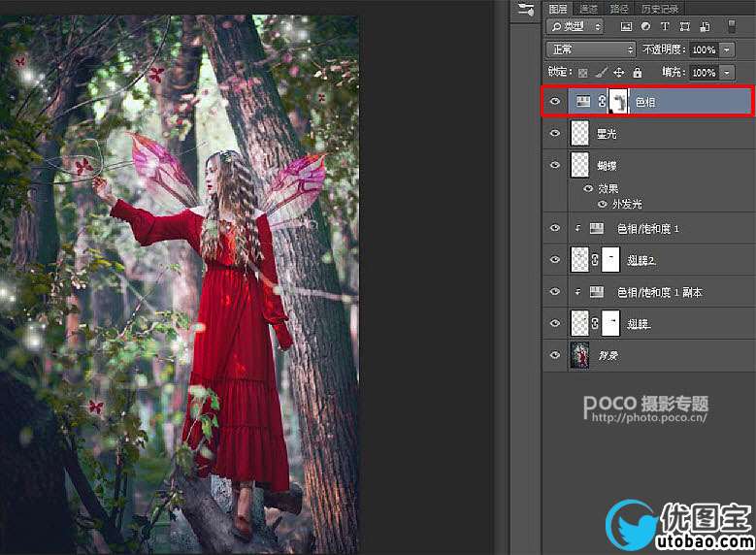
Task: Open the brush presets panel icon
Action: [x=526, y=9]
